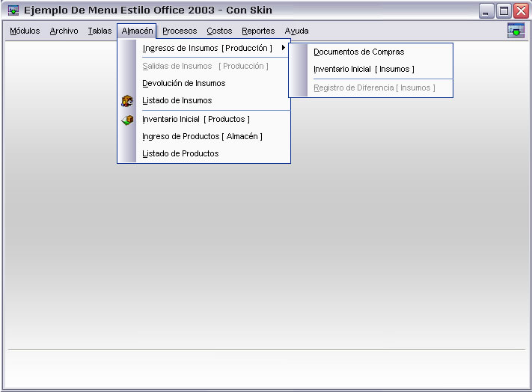Screen dimensions: 532x392
Task: Click the application icon in title bar
Action: (x=13, y=11)
